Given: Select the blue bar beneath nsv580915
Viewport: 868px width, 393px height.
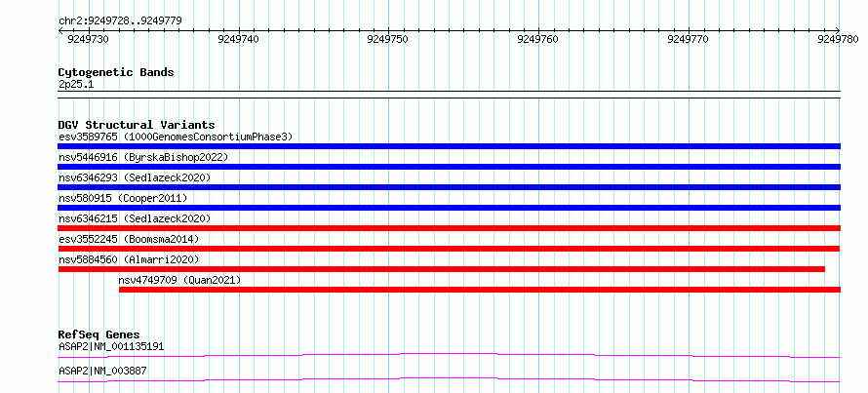Looking at the screenshot, I should pos(449,208).
